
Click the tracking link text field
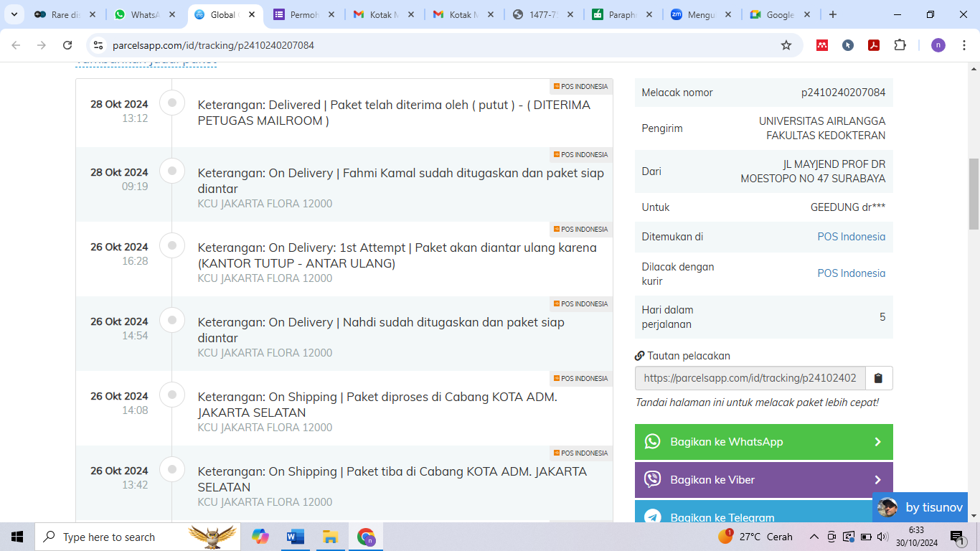click(750, 378)
